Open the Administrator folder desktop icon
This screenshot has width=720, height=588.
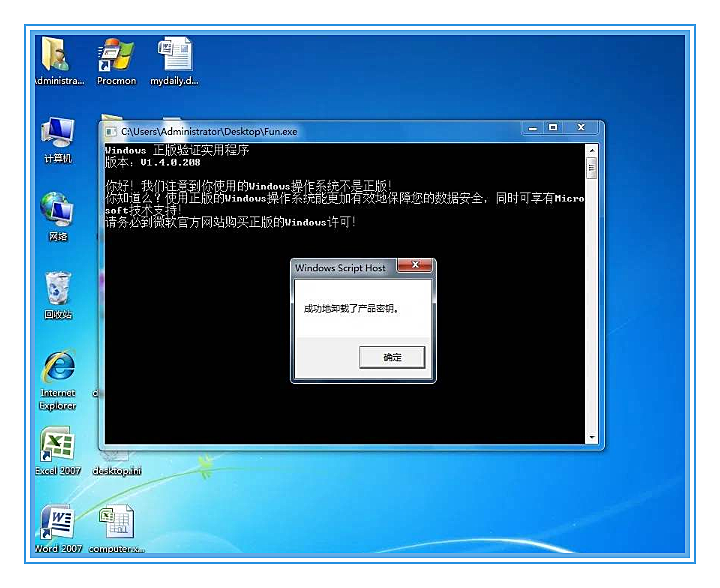click(57, 60)
